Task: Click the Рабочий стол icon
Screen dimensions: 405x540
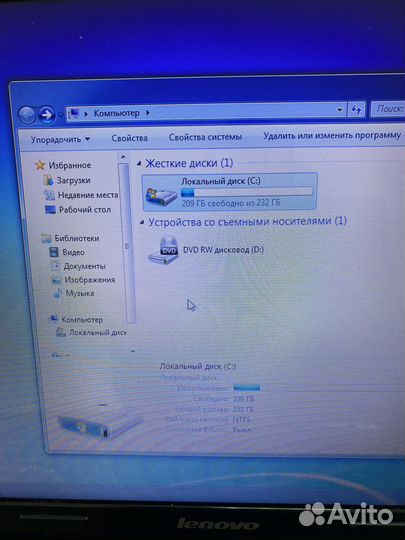Action: 51,210
